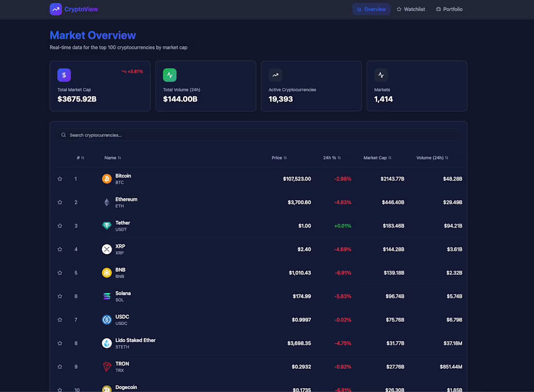The height and width of the screenshot is (392, 534).
Task: Open the Portfolio tab
Action: pos(449,9)
